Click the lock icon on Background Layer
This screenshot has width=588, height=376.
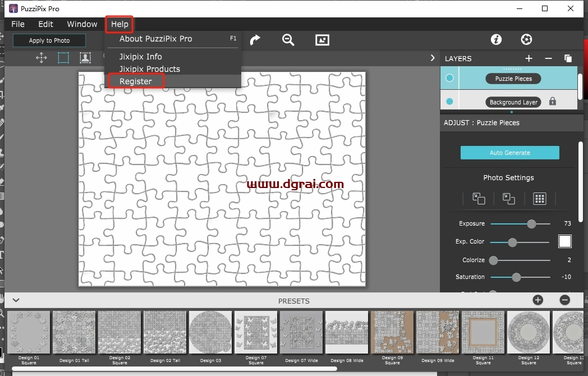coord(553,102)
